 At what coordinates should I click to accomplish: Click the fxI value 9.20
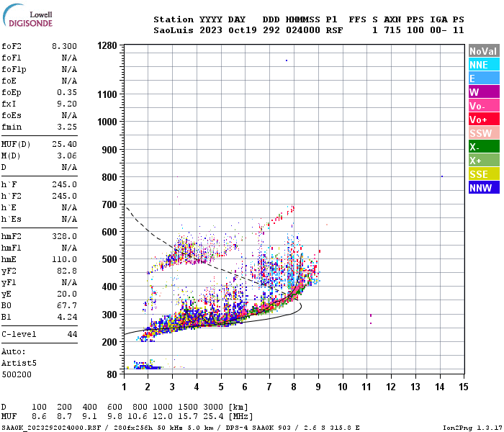pyautogui.click(x=67, y=104)
